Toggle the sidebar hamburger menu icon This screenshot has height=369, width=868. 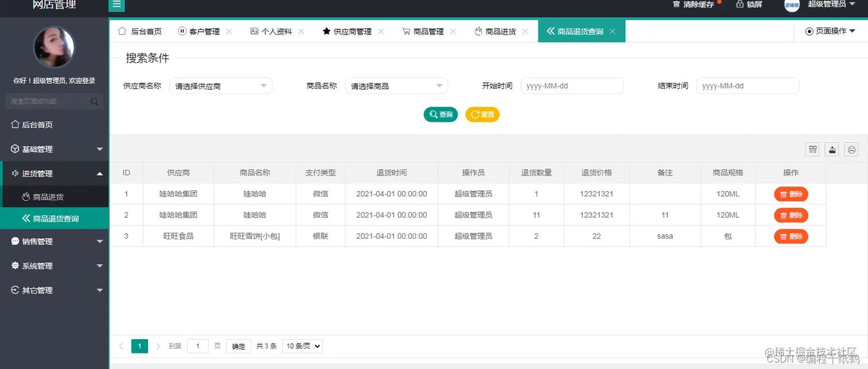tap(117, 5)
